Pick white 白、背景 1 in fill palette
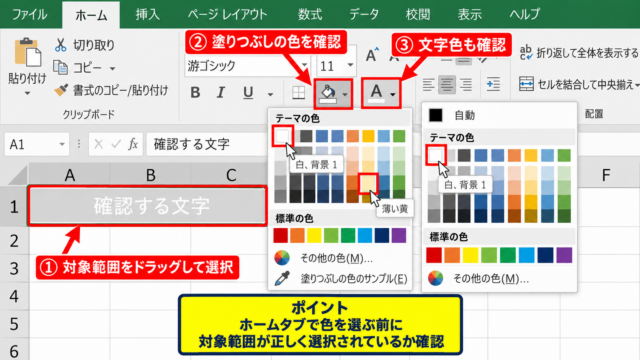Image resolution: width=640 pixels, height=360 pixels. tap(282, 136)
